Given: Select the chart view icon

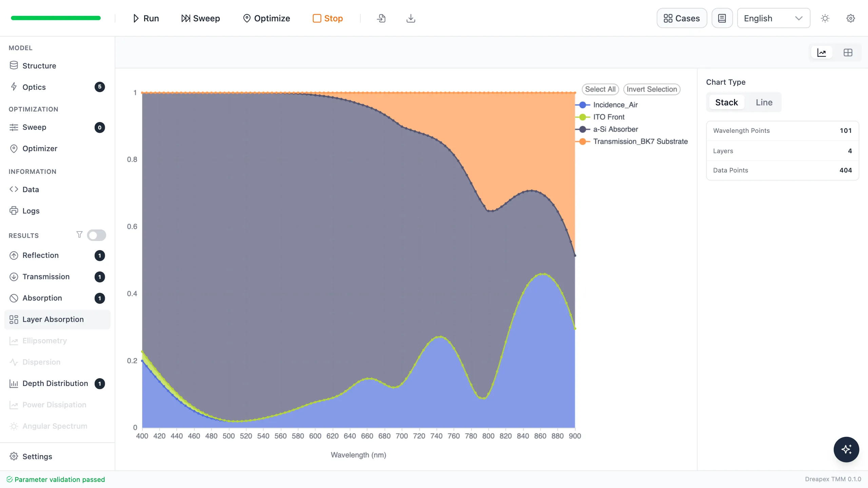Looking at the screenshot, I should (822, 53).
